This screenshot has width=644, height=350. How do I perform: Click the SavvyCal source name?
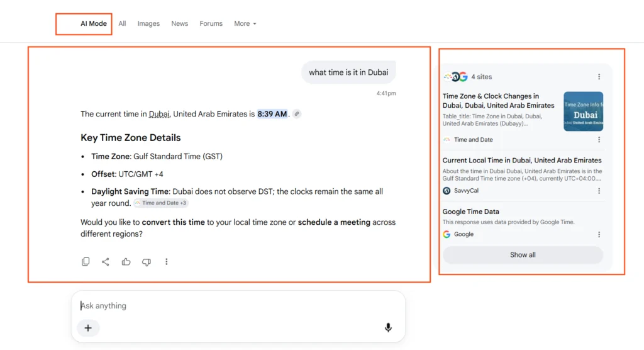pyautogui.click(x=466, y=191)
